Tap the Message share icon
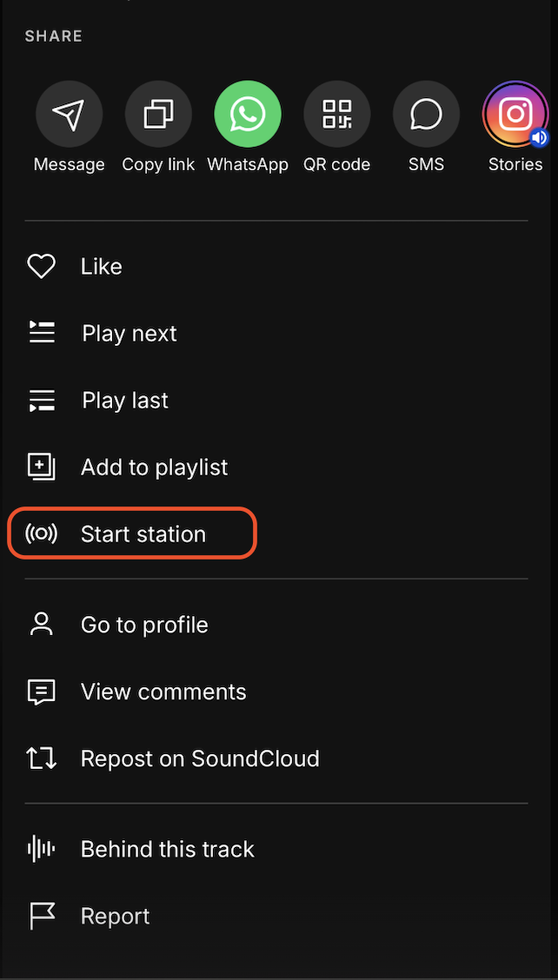Image resolution: width=558 pixels, height=980 pixels. pos(69,116)
